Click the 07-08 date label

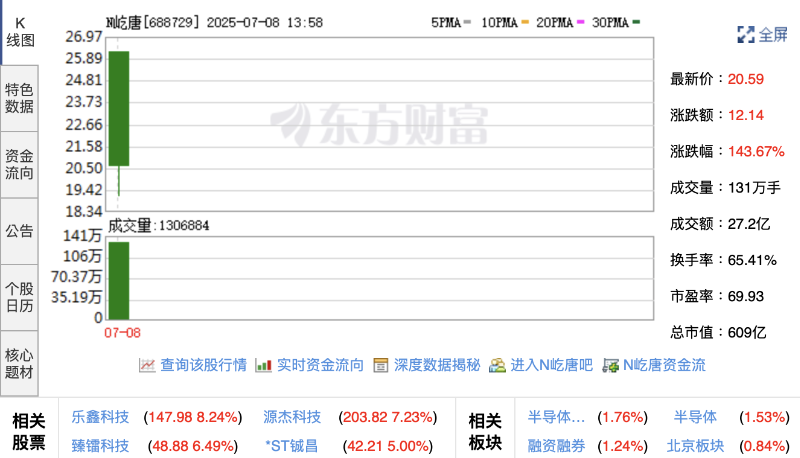click(122, 333)
